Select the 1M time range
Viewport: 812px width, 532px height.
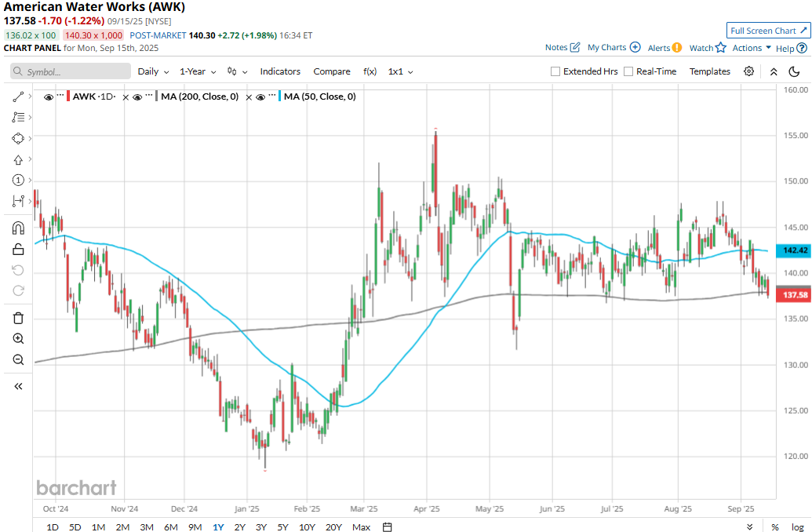click(x=98, y=527)
